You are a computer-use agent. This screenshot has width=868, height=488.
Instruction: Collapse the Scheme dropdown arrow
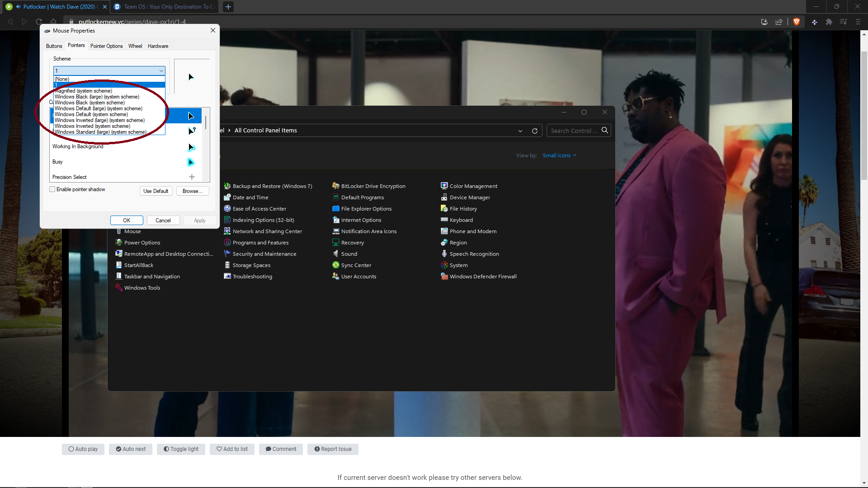point(161,70)
